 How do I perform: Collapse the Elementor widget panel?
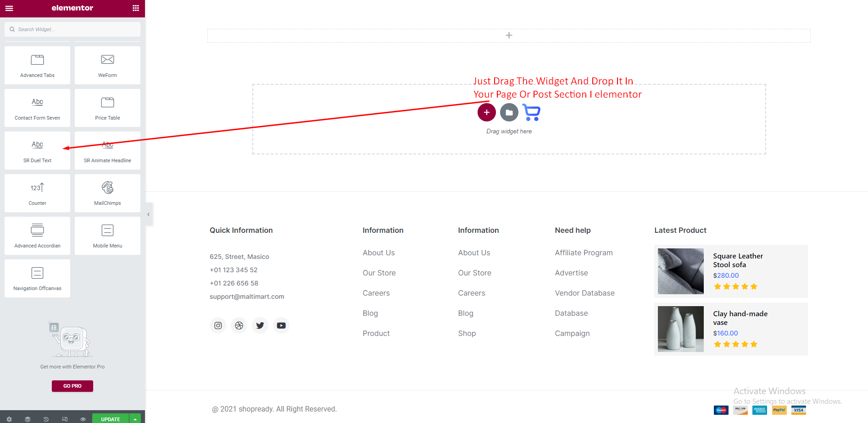coord(148,214)
